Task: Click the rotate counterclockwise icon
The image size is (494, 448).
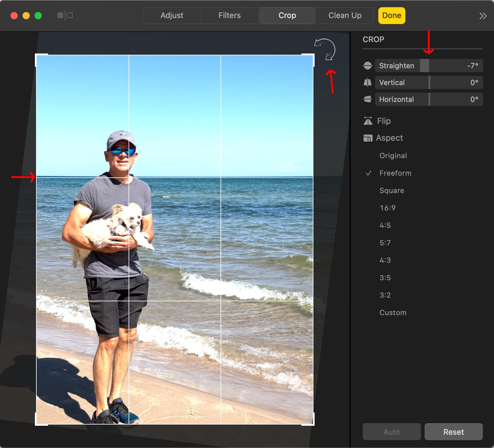Action: [x=325, y=49]
